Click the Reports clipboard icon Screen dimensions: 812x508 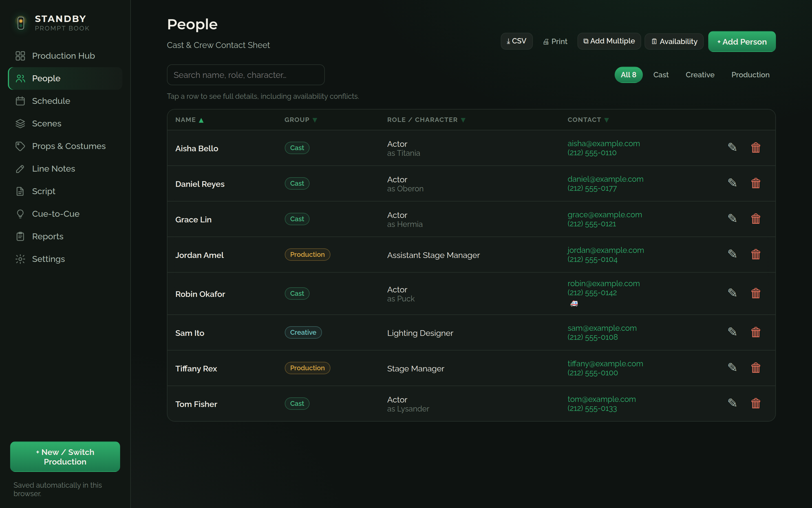pos(20,237)
